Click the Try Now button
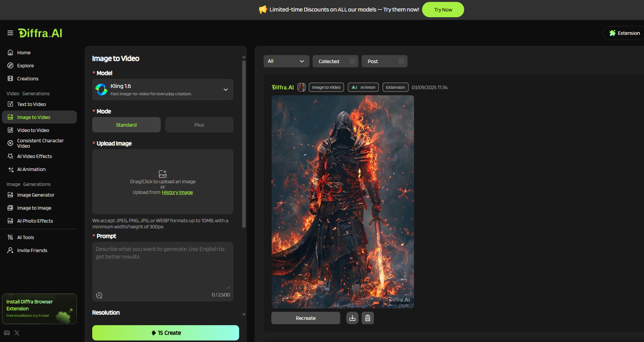Screen dimensions: 644x342 [x=443, y=10]
